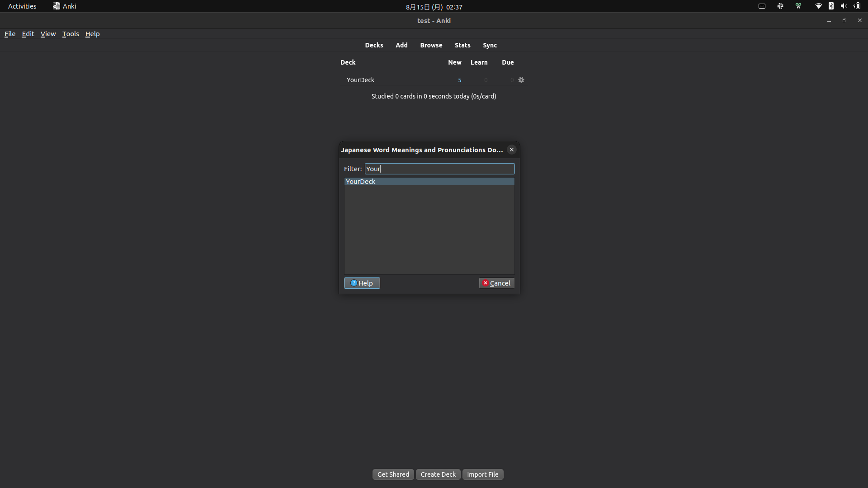Click the battery indicator in the tray
The image size is (868, 488).
click(x=857, y=6)
